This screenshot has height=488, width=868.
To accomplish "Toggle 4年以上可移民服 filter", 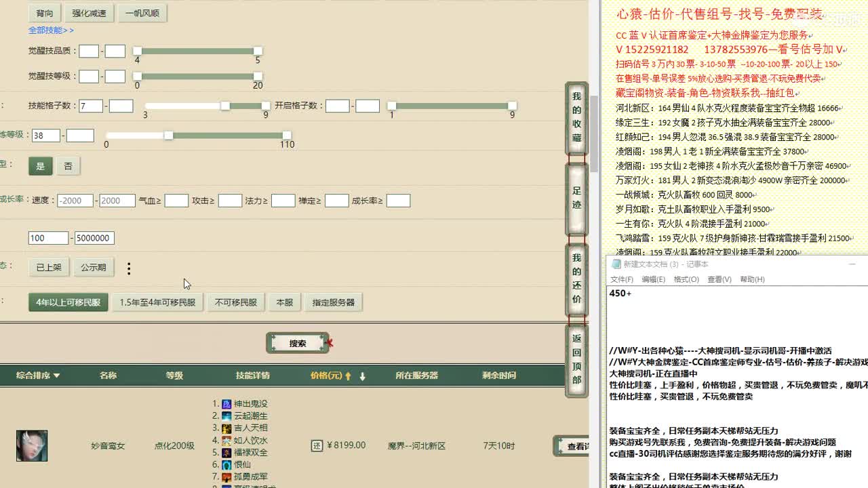I will point(68,302).
